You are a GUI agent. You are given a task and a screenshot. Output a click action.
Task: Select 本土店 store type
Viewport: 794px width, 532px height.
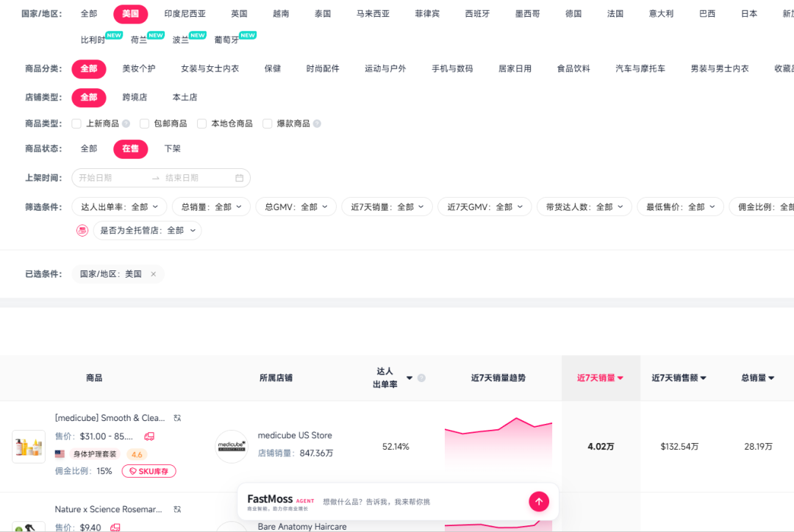[185, 97]
